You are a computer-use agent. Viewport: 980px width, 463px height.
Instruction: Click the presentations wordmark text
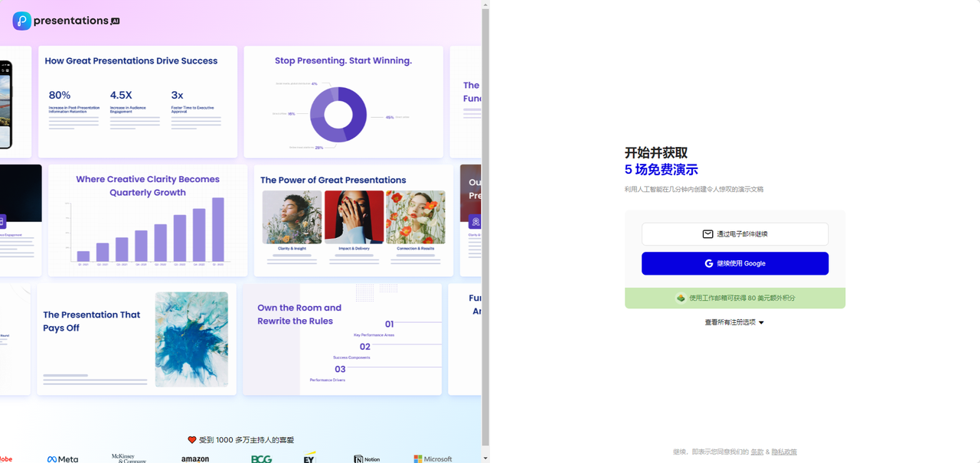(x=71, y=21)
